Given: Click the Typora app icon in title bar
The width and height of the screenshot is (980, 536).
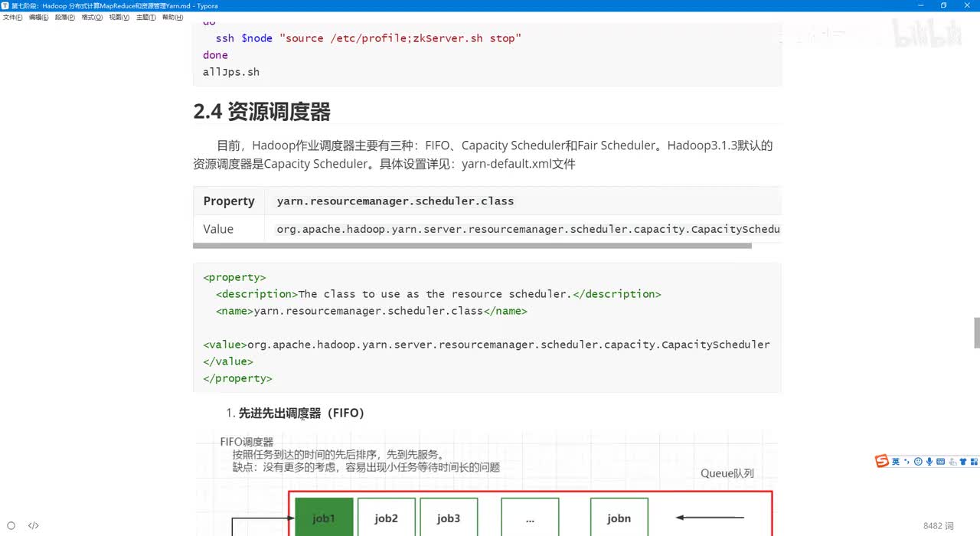Looking at the screenshot, I should point(5,5).
